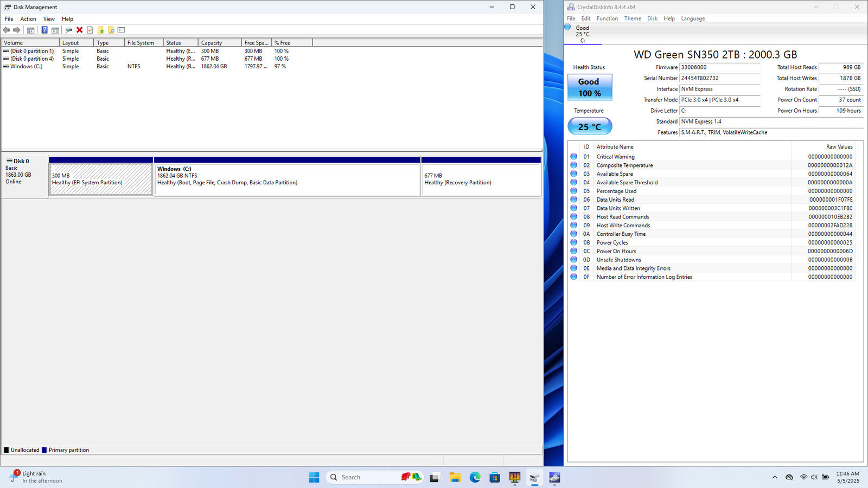Image resolution: width=868 pixels, height=488 pixels.
Task: Click the red X delete toolbar icon
Action: pos(79,30)
